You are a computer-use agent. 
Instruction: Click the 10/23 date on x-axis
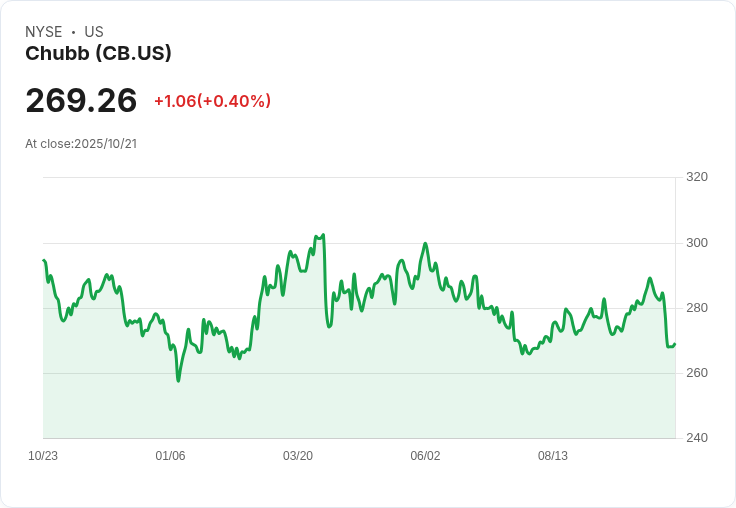[x=43, y=456]
